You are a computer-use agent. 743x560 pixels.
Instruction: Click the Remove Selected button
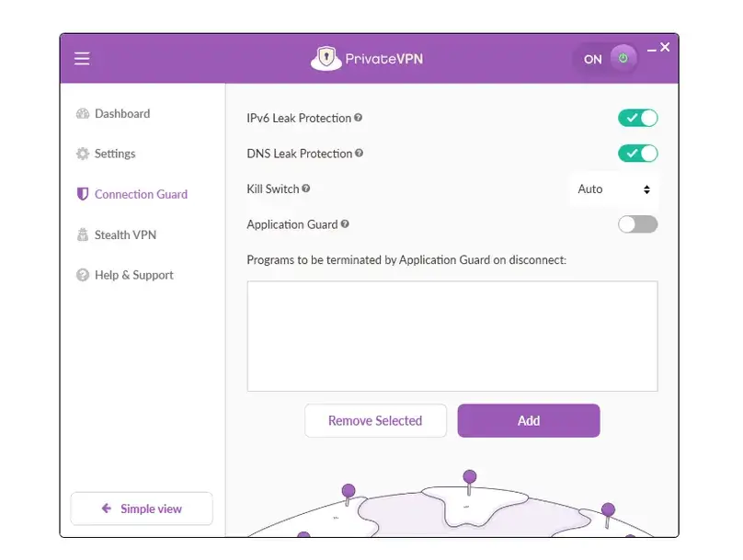coord(375,421)
